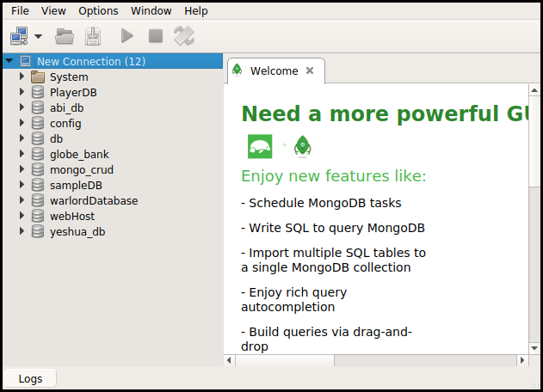Expand the yeshua_db database
Image resolution: width=543 pixels, height=392 pixels.
pos(22,231)
